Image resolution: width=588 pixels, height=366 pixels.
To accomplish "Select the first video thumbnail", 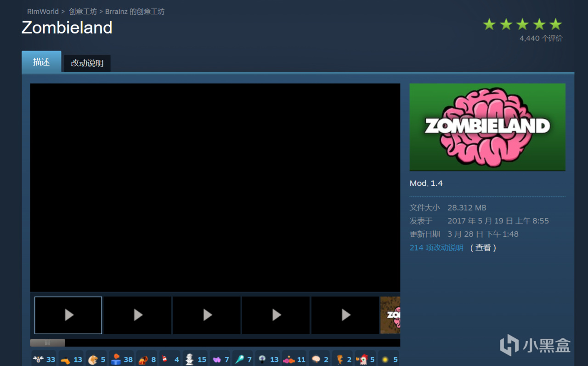I will tap(68, 315).
